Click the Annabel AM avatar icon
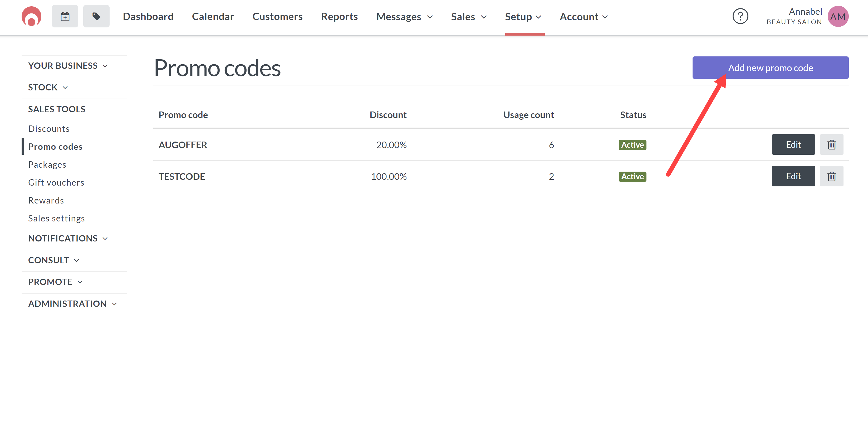The height and width of the screenshot is (421, 868). click(x=839, y=16)
